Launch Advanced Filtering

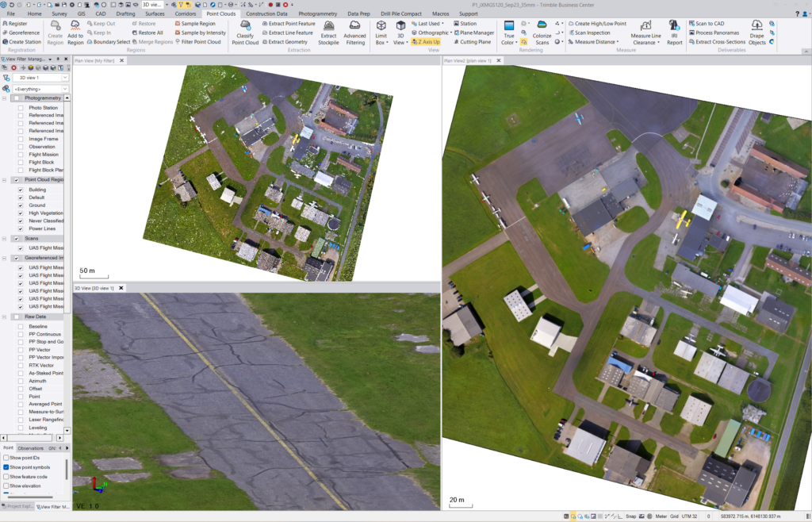[357, 33]
